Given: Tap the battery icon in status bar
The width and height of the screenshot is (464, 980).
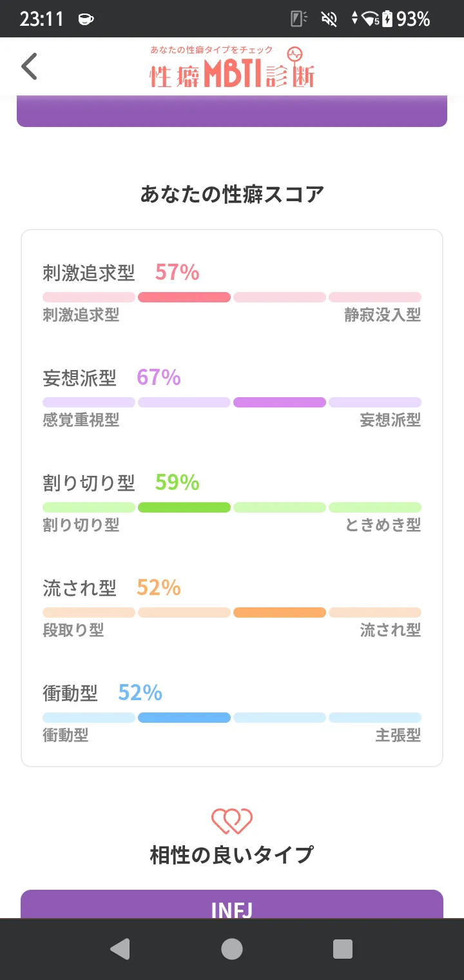Looking at the screenshot, I should point(387,19).
